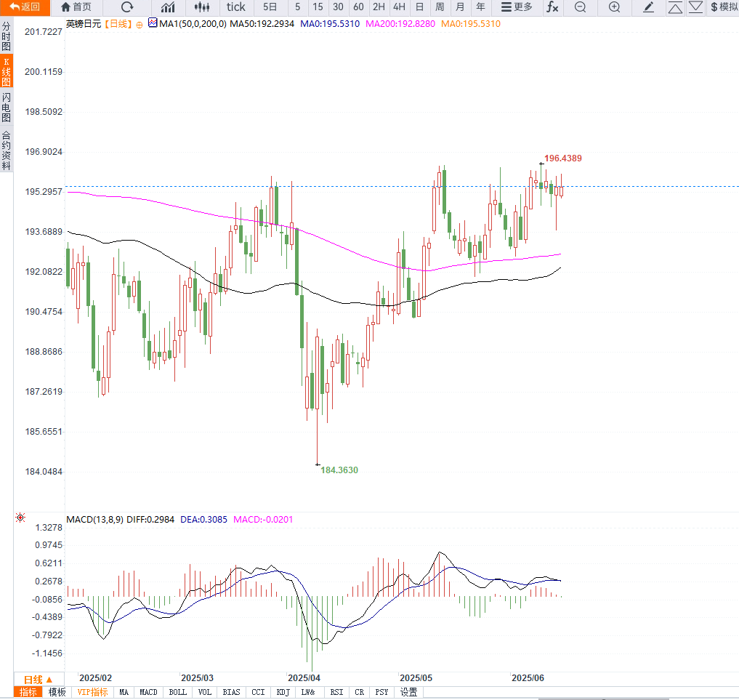Open the 模拟 simulated trading button
The width and height of the screenshot is (739, 700).
pos(724,7)
